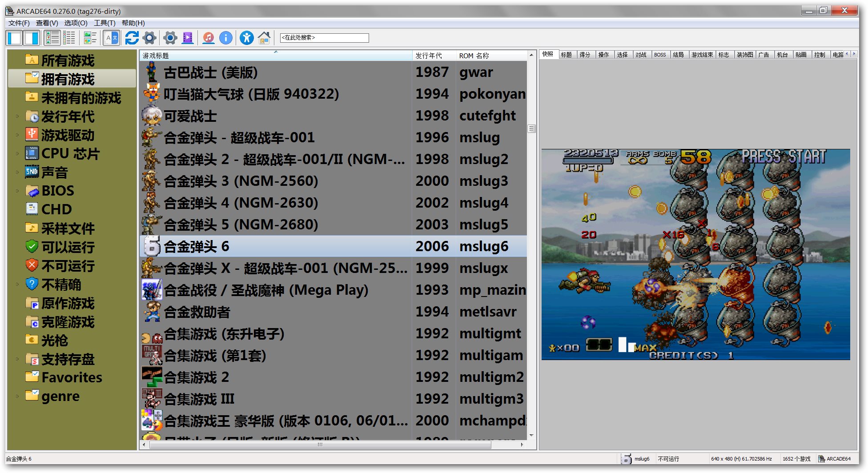The image size is (868, 473).
Task: Switch to the 游戏结束 image tab
Action: pyautogui.click(x=702, y=54)
